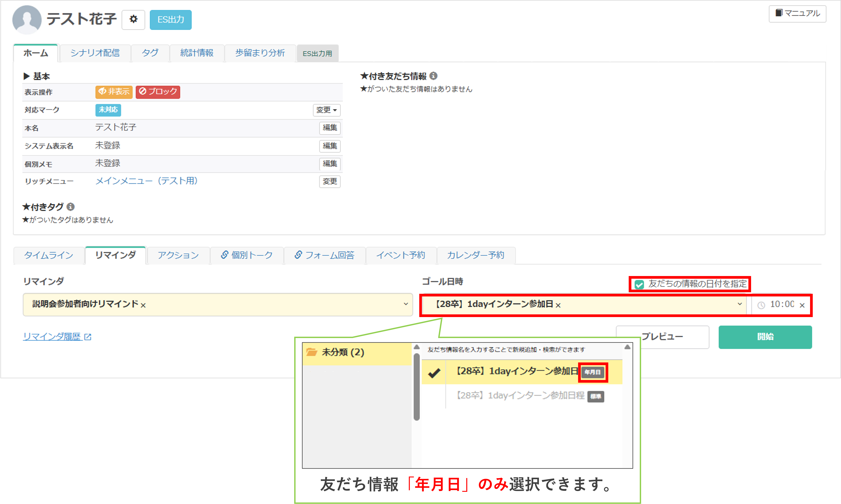Click the clock icon in time field
The width and height of the screenshot is (841, 504).
tap(761, 305)
